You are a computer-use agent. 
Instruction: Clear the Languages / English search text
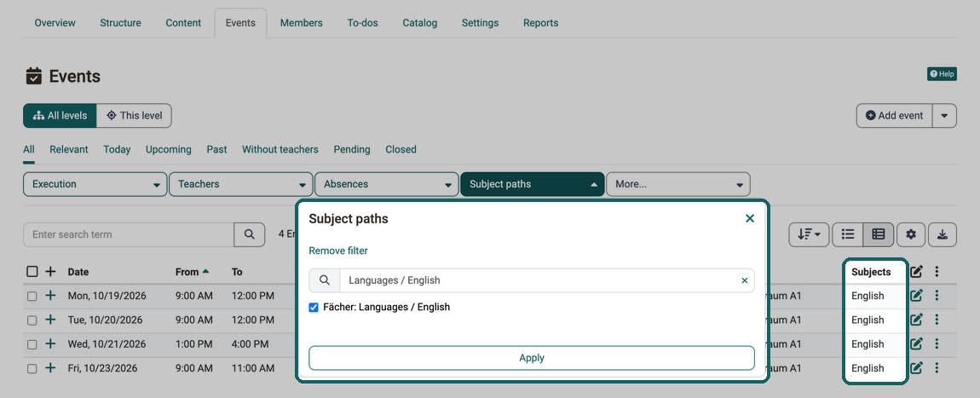[x=745, y=280]
